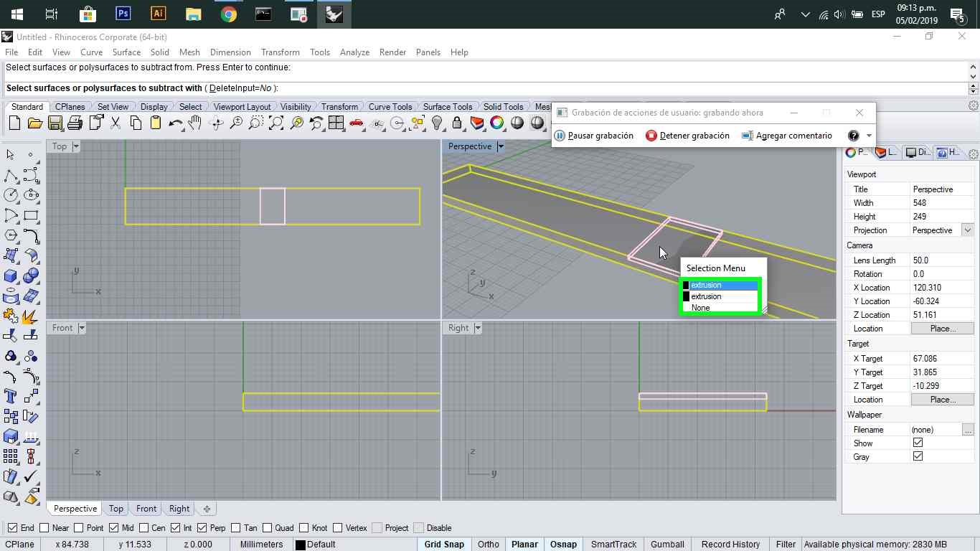Uncheck the Perp osnap checkbox
The width and height of the screenshot is (980, 551).
[x=202, y=528]
